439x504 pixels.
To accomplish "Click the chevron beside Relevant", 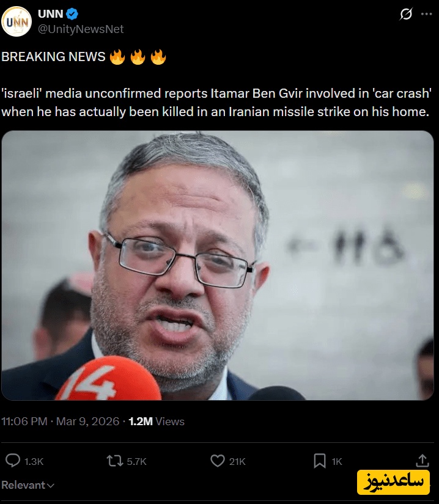I will pyautogui.click(x=51, y=486).
